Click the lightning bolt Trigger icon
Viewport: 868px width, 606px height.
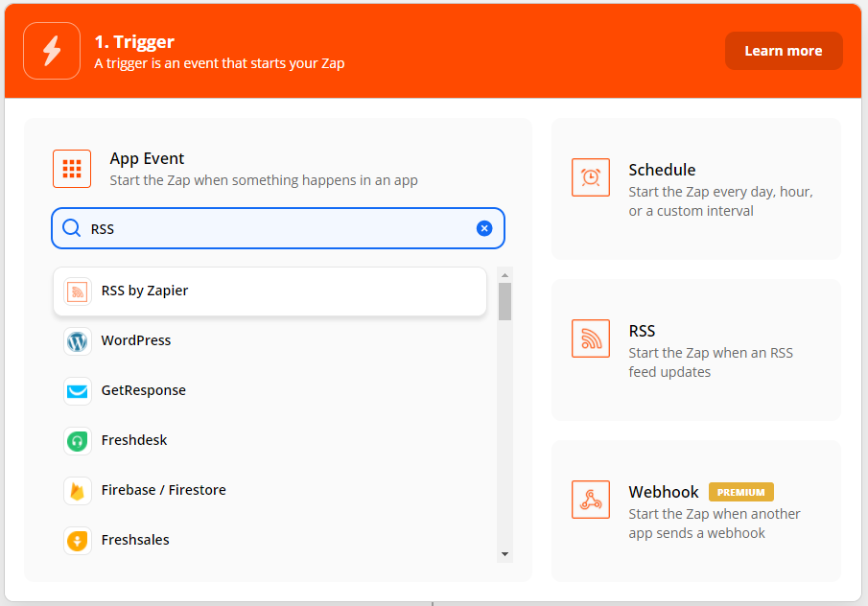[52, 51]
